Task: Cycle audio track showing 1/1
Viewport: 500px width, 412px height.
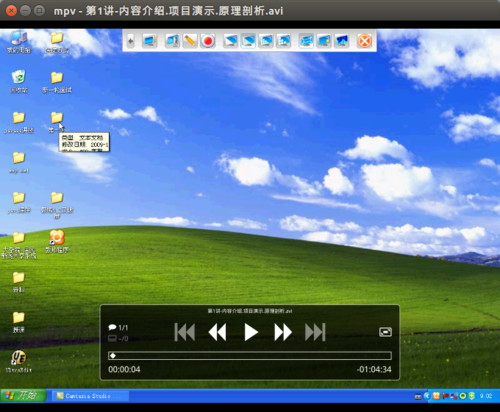Action: click(x=118, y=328)
